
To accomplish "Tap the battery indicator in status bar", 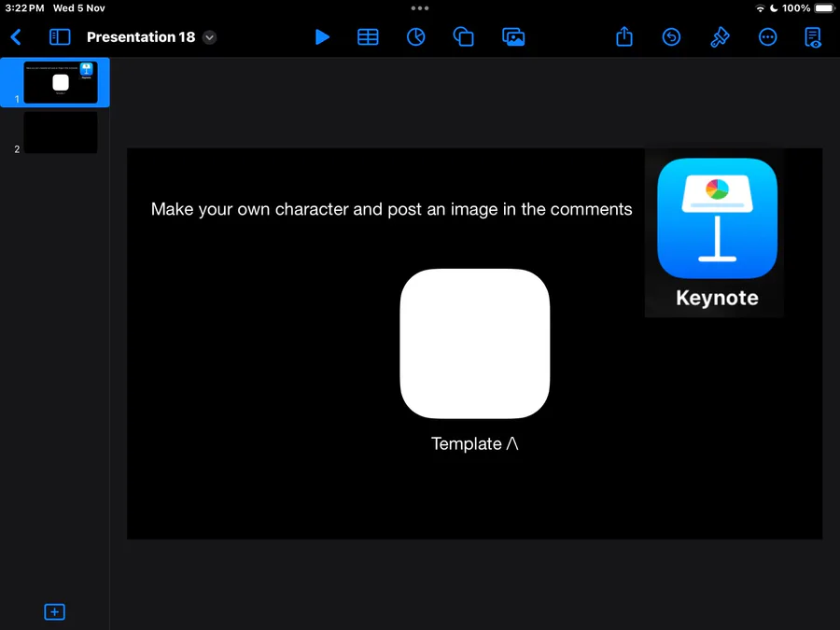I will [825, 8].
